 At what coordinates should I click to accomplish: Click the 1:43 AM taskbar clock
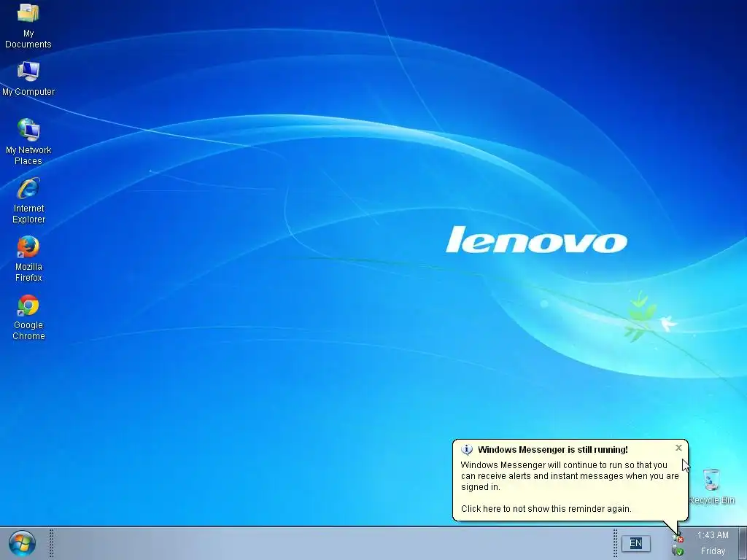pyautogui.click(x=713, y=535)
